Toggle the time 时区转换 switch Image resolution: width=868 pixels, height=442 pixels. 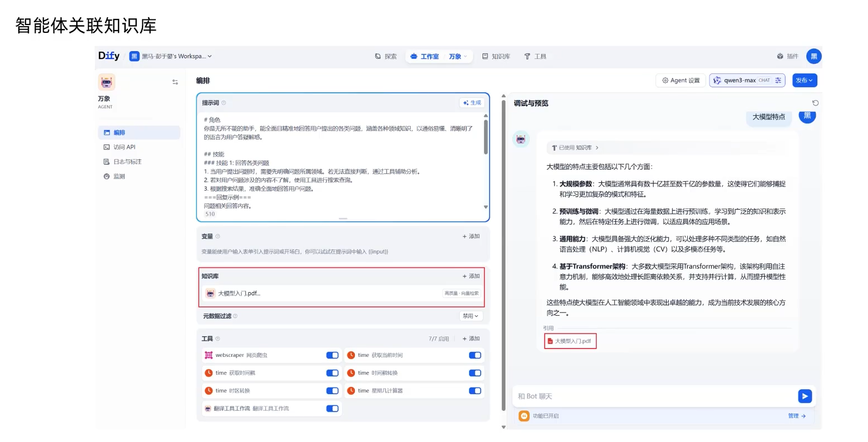tap(332, 391)
